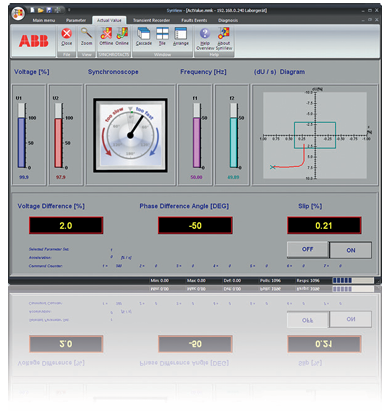The image size is (386, 411).
Task: Open Help Overview
Action: point(205,39)
